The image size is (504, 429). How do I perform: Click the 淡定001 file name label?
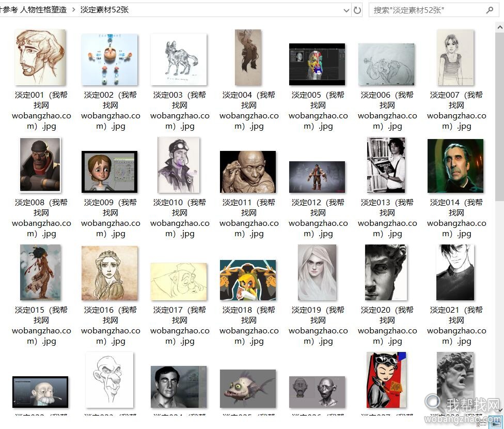tap(41, 111)
